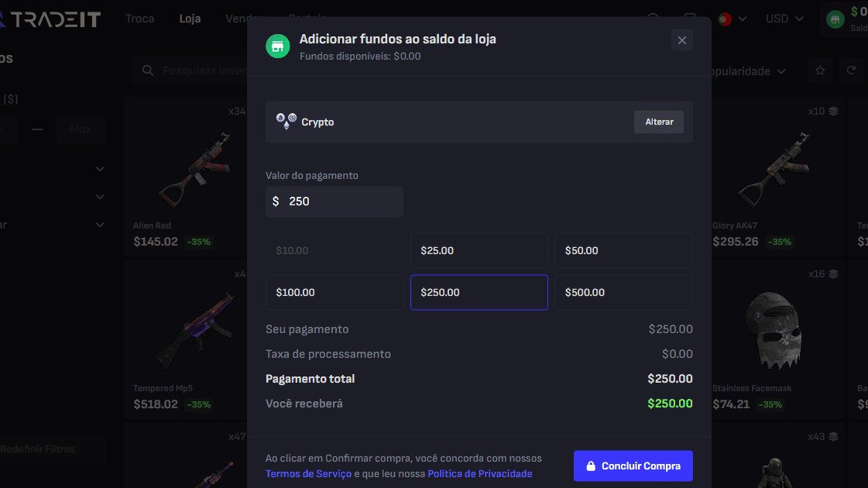Select the $25.00 preset amount

click(x=479, y=250)
